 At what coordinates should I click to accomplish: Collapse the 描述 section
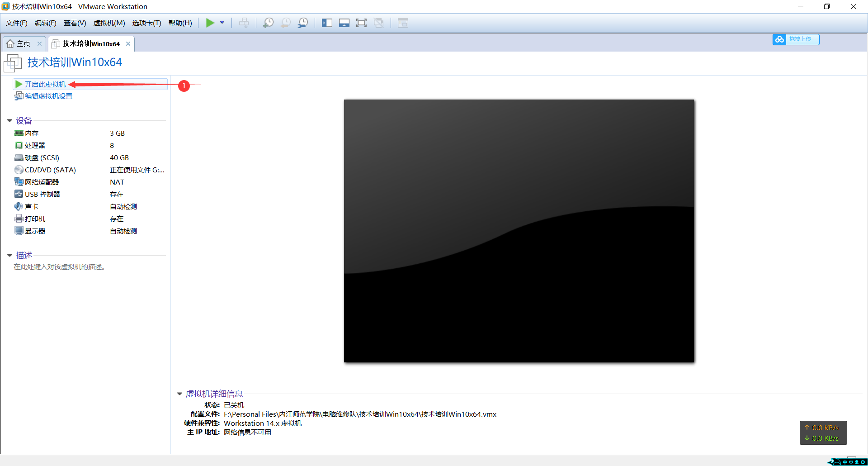point(9,256)
